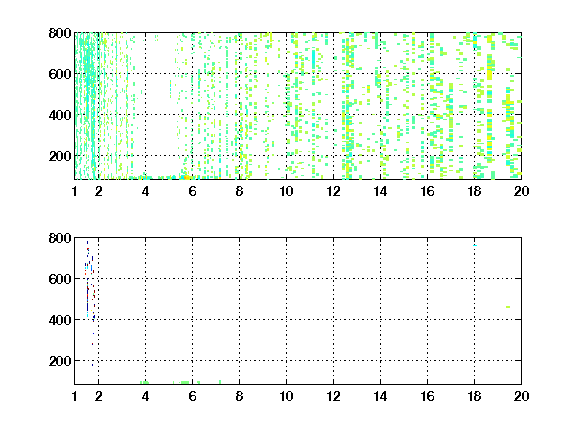
Task: Click the x-axis tick label 20 of top plot
Action: point(521,191)
